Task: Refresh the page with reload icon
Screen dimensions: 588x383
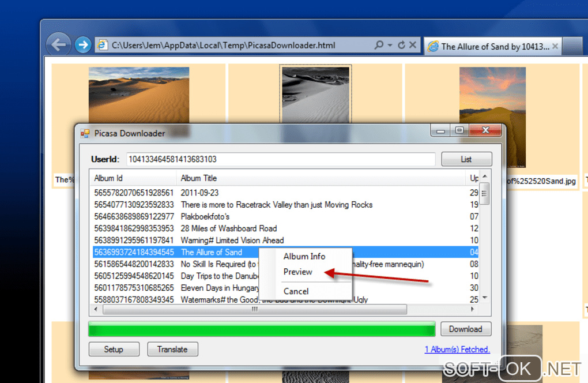Action: click(x=401, y=45)
